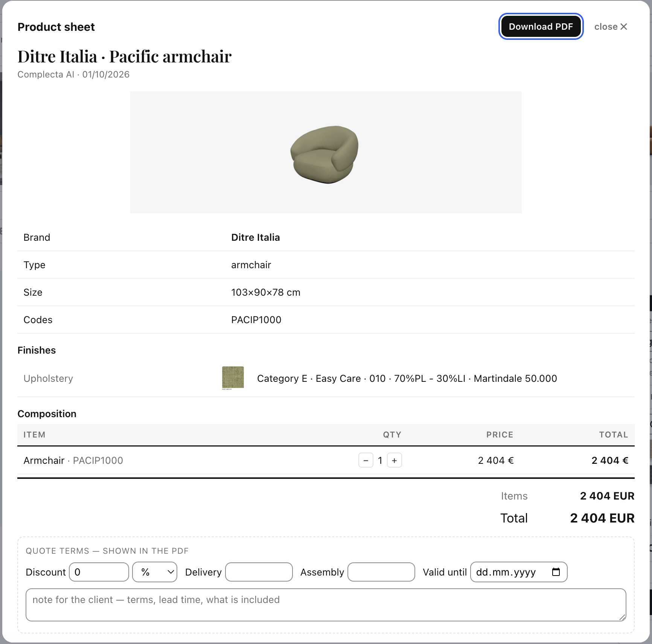Screen dimensions: 652x644
Task: Download the product sheet as PDF
Action: (x=541, y=27)
